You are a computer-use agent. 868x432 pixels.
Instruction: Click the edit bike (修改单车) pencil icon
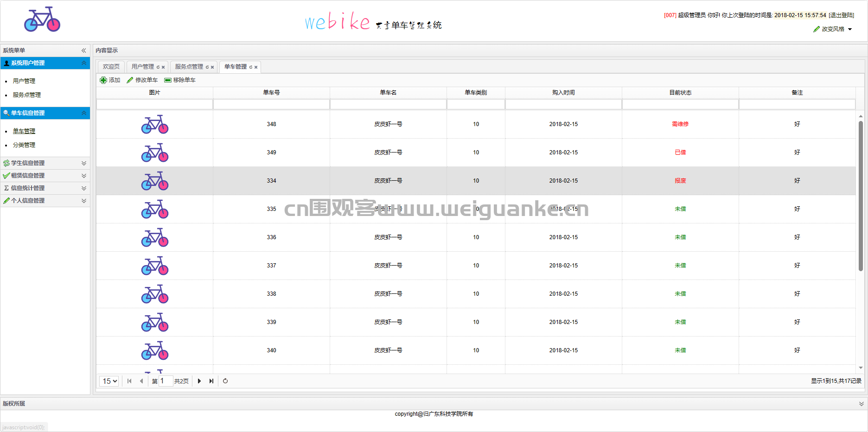(130, 80)
